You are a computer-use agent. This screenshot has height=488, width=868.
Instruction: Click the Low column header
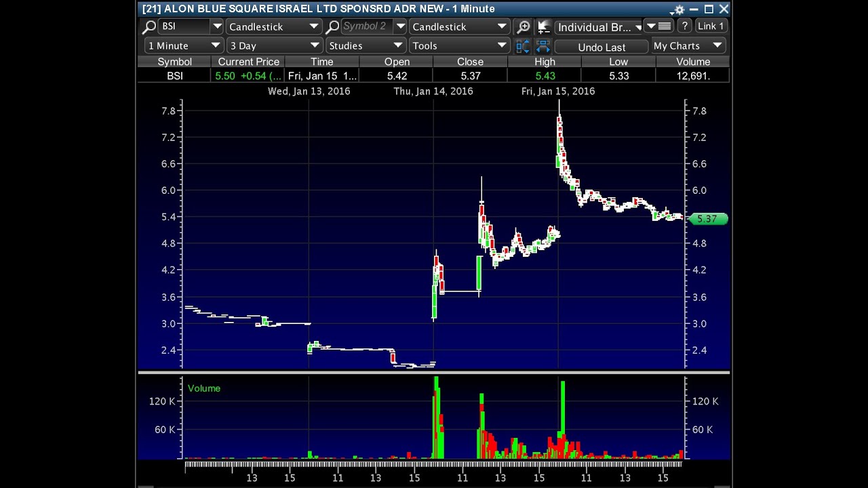tap(618, 62)
